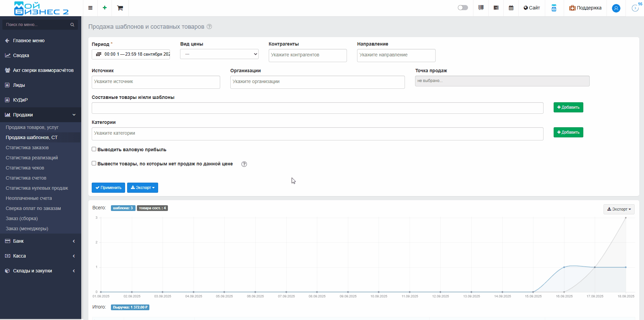644x320 pixels.
Task: Click the 'Применить' button
Action: pos(108,188)
